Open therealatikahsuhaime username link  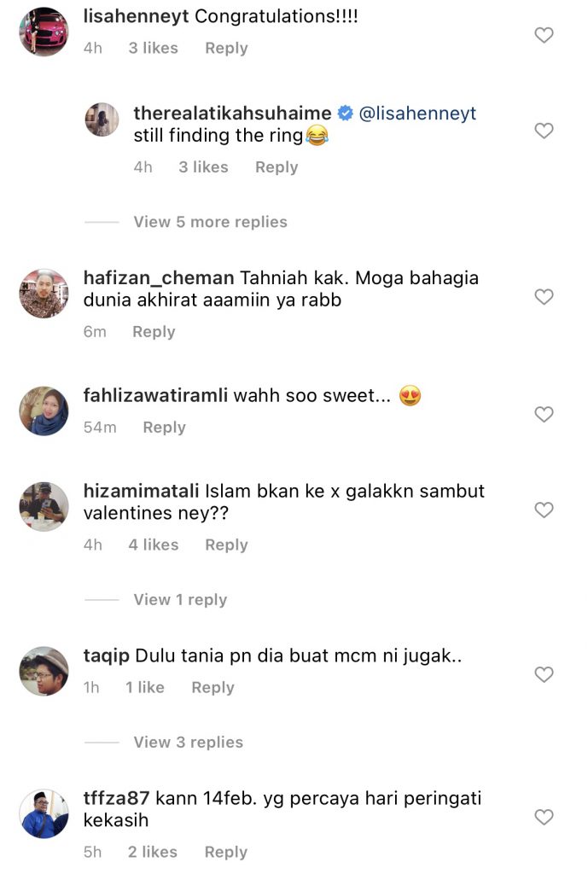(x=232, y=114)
